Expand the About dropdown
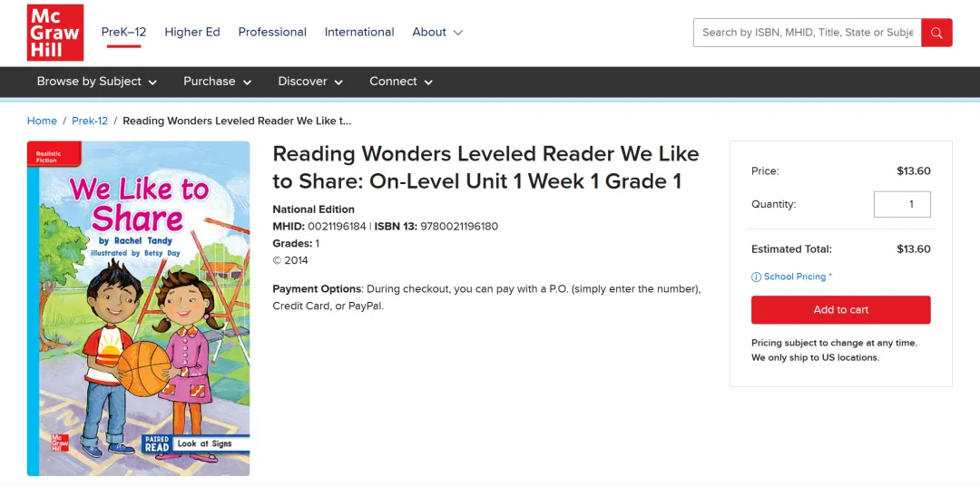This screenshot has width=980, height=486. [x=437, y=32]
